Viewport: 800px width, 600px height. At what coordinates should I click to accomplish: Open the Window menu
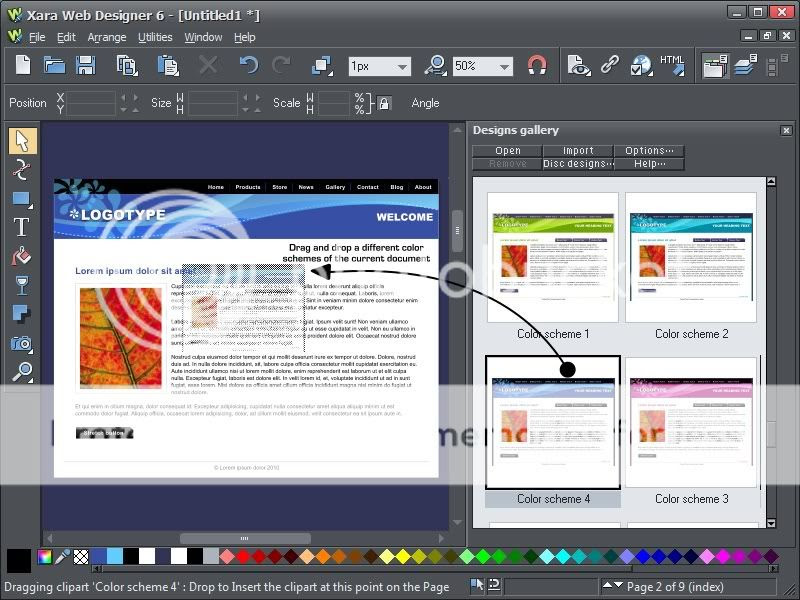(203, 37)
